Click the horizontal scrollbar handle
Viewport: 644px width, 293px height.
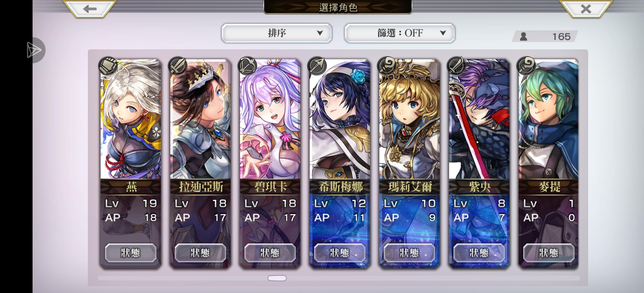[x=277, y=278]
